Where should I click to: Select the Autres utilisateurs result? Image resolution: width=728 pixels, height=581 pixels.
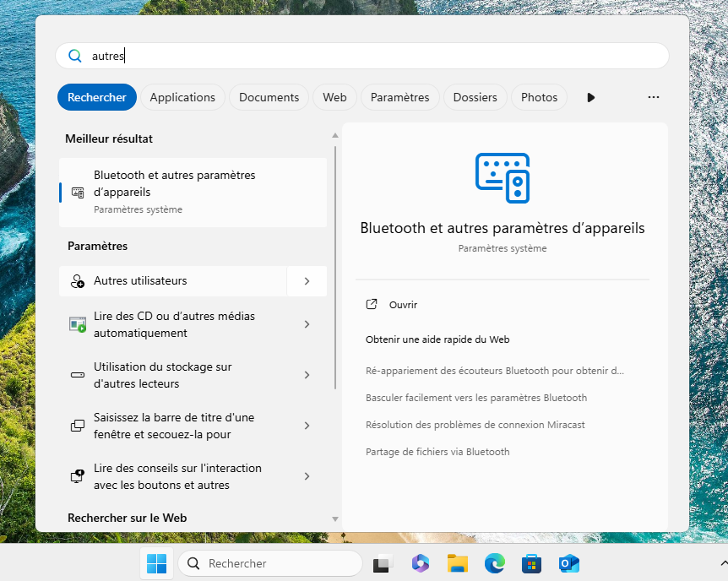[x=173, y=281]
